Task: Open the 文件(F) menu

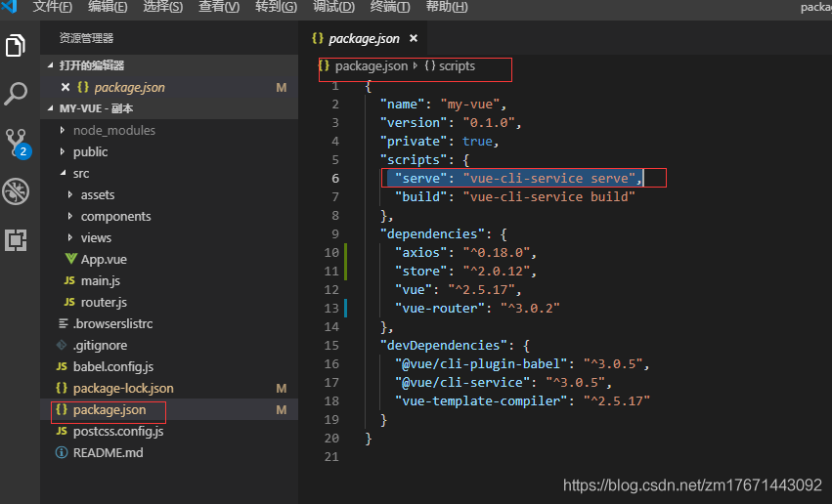Action: tap(52, 7)
